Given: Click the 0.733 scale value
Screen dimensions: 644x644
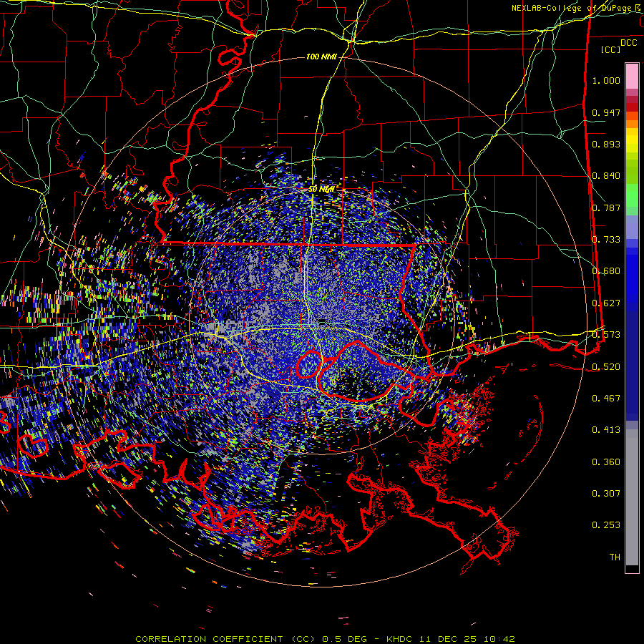Looking at the screenshot, I should pyautogui.click(x=606, y=240).
